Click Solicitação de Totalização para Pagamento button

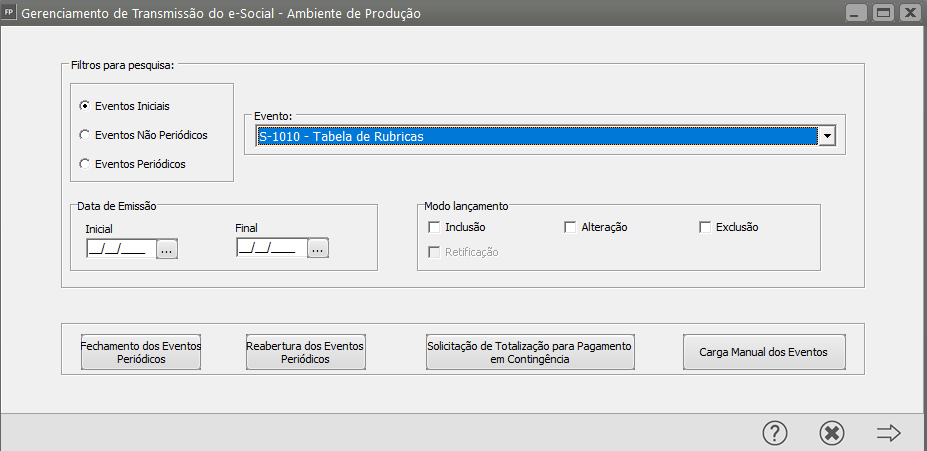pyautogui.click(x=530, y=352)
